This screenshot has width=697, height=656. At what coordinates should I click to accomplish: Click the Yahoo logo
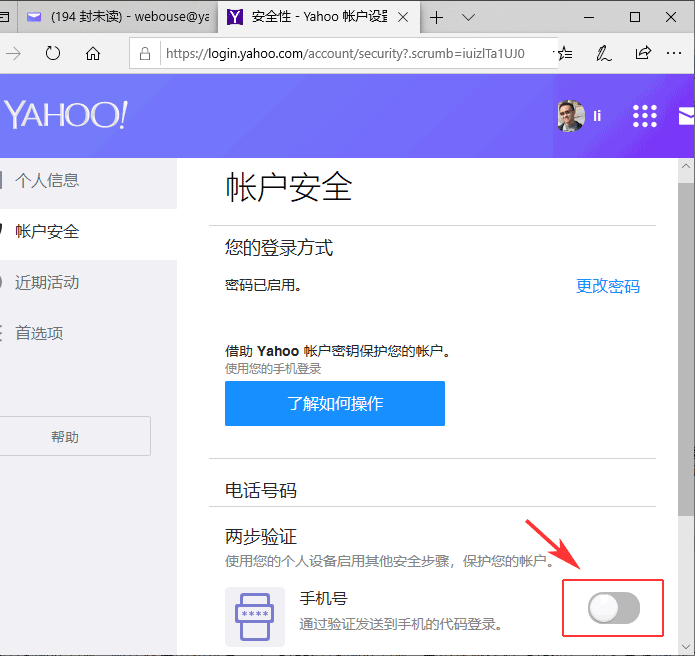coord(66,115)
